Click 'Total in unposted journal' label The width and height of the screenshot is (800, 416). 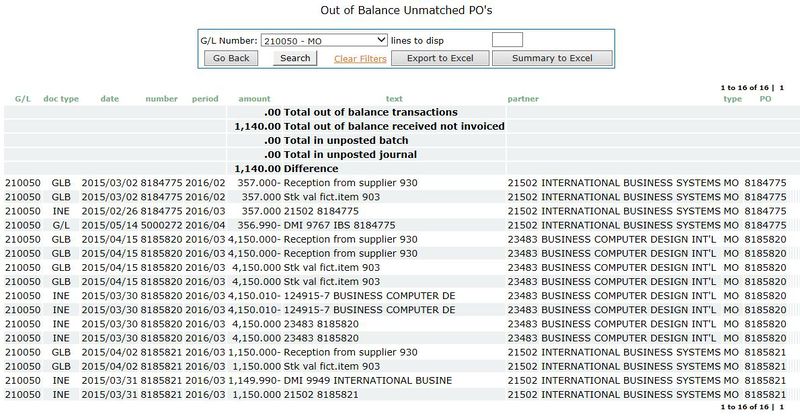pyautogui.click(x=350, y=155)
